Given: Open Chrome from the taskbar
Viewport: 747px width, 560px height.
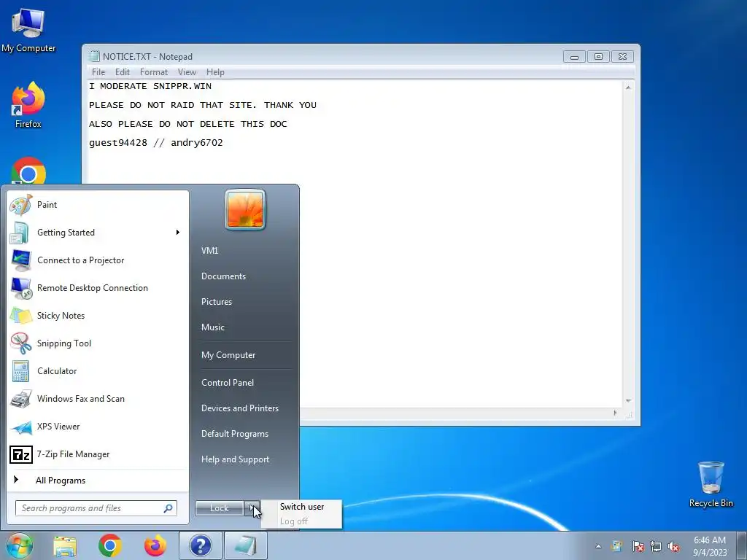Looking at the screenshot, I should [110, 545].
